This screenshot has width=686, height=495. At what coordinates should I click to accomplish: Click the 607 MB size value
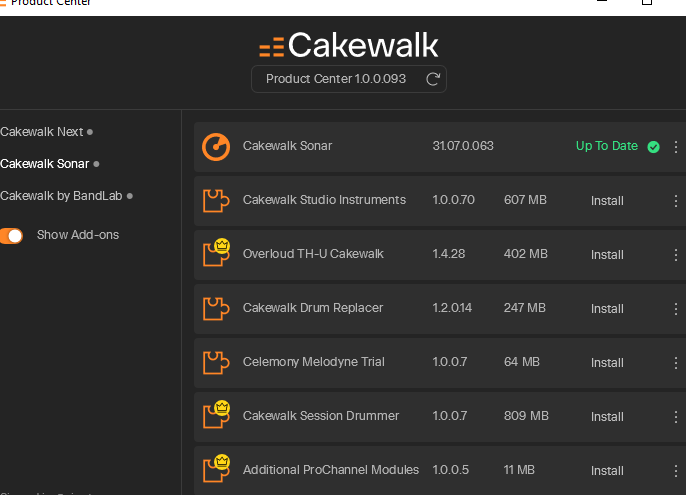(x=525, y=200)
